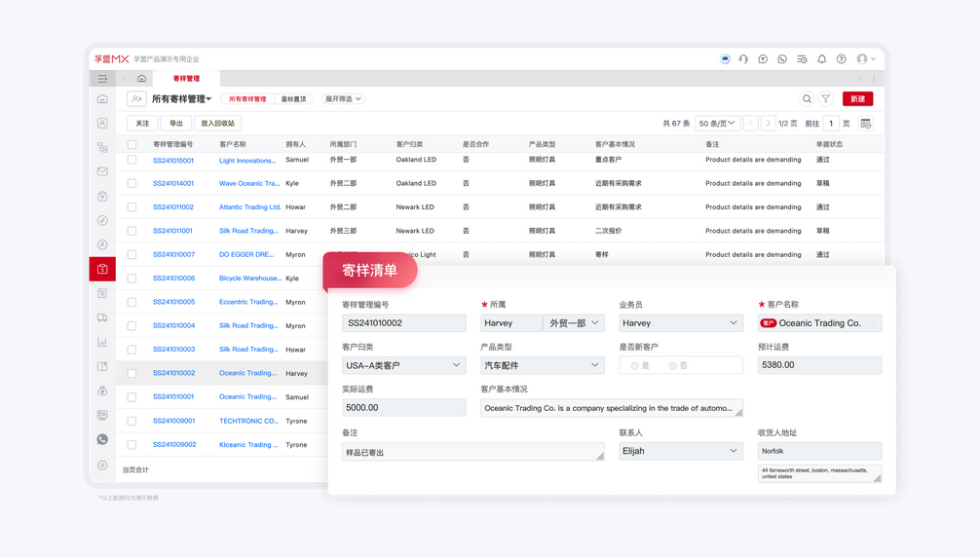Image resolution: width=980 pixels, height=557 pixels.
Task: Click the home icon in the tab bar
Action: pos(141,79)
